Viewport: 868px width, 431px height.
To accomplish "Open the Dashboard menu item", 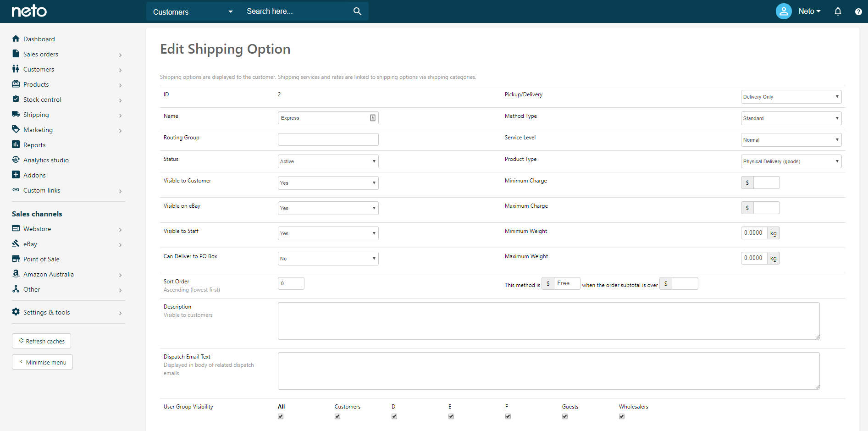I will click(39, 39).
